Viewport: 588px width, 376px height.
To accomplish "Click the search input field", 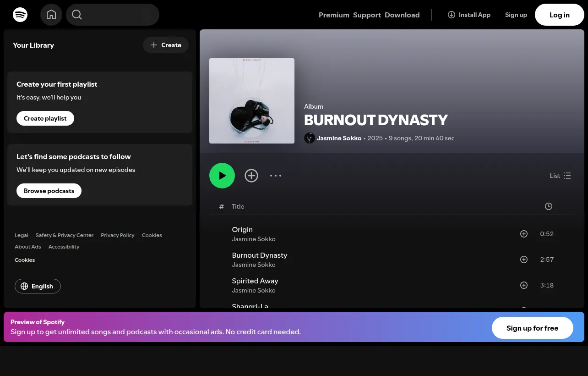I will pos(113,15).
